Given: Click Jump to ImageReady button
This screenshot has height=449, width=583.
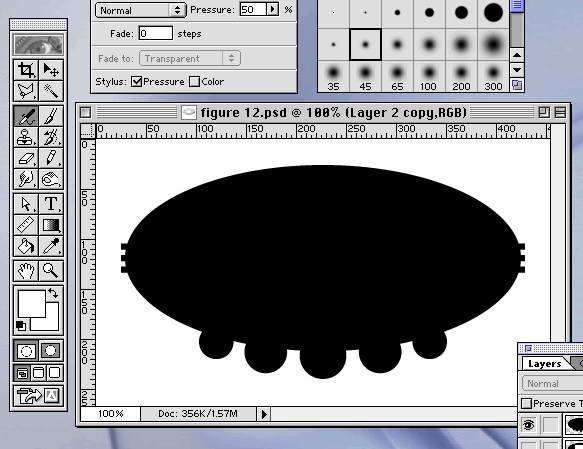Looking at the screenshot, I should (38, 395).
